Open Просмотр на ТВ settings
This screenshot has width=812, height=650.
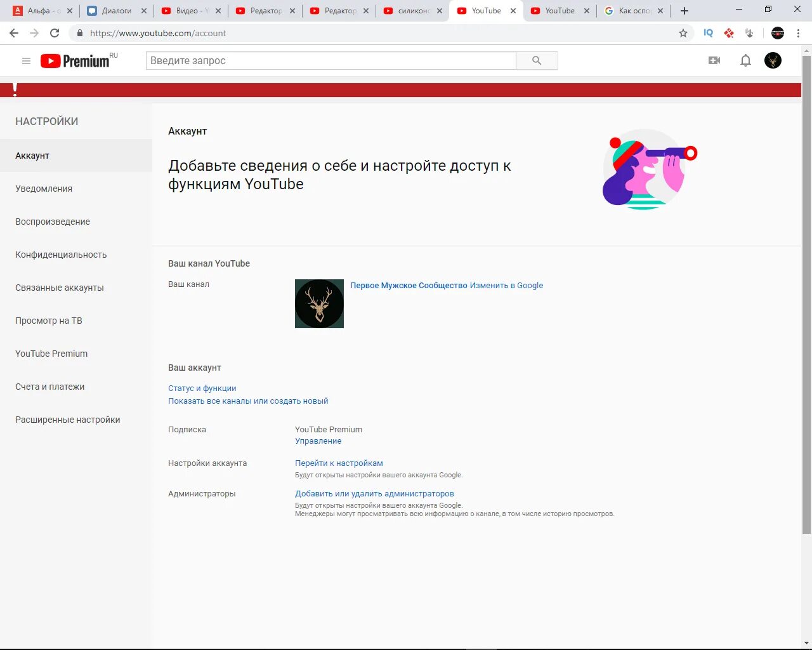pos(76,321)
